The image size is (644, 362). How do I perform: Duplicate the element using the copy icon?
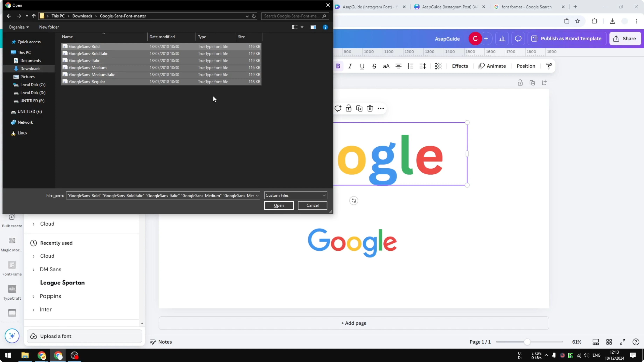pyautogui.click(x=359, y=108)
